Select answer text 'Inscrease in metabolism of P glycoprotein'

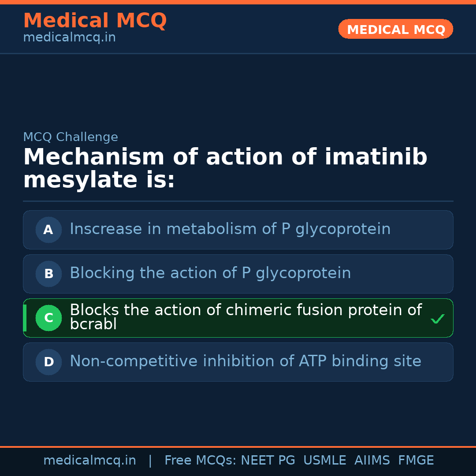click(230, 229)
